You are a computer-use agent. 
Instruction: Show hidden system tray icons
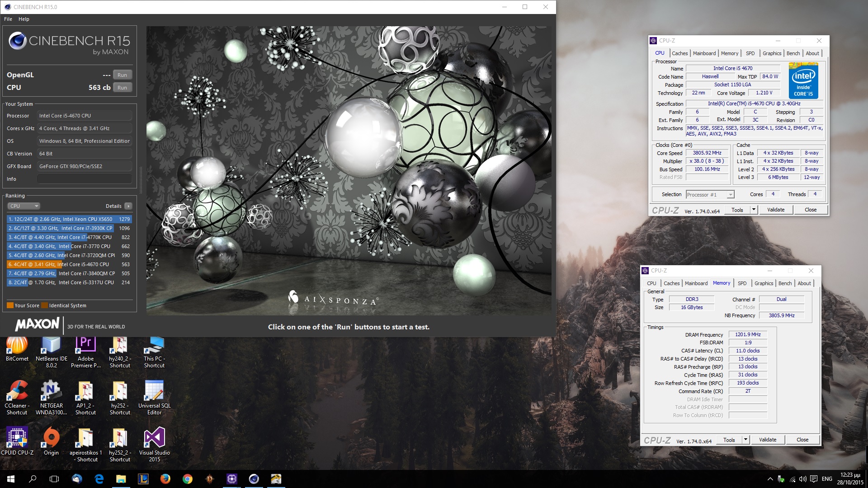[770, 479]
